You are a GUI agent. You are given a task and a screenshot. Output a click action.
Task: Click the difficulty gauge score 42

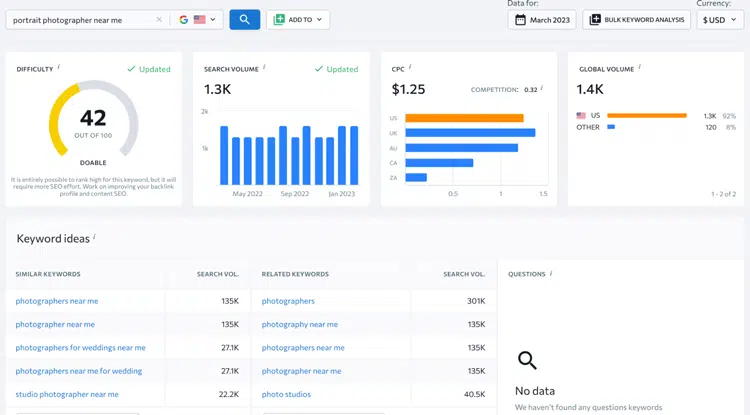pyautogui.click(x=93, y=118)
